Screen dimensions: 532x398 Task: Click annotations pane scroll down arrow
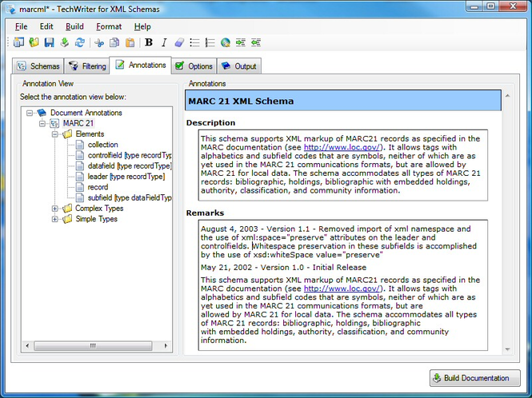[507, 349]
